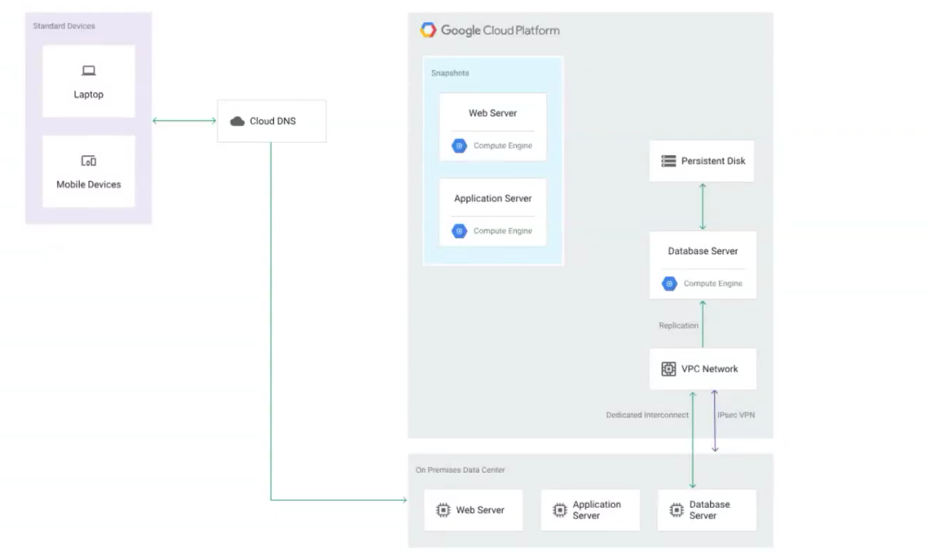Select Compute Engine icon under Snapshots Web Server
Viewport: 928px width, 560px height.
pyautogui.click(x=459, y=146)
